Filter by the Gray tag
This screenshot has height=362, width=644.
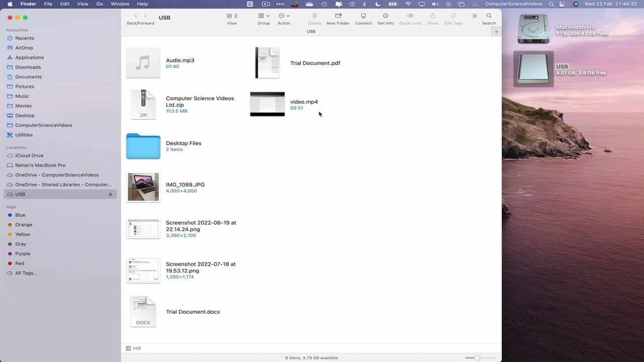tap(60, 244)
